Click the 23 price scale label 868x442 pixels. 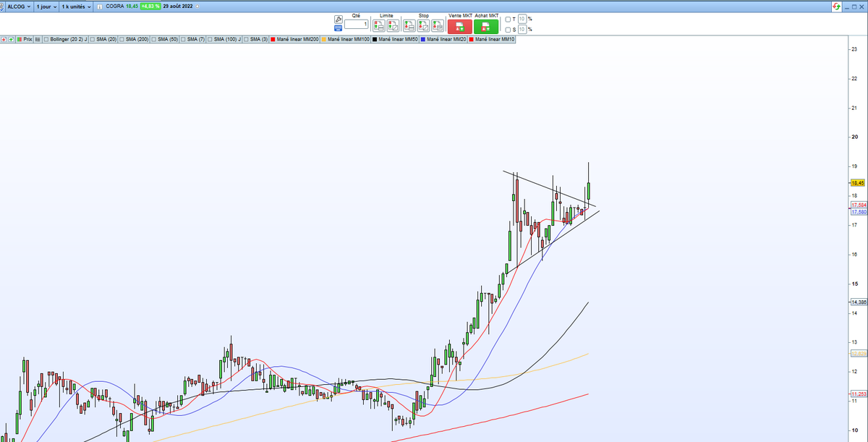coord(855,49)
